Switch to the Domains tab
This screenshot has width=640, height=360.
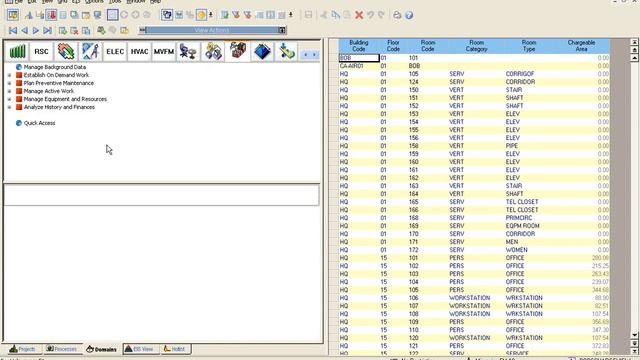click(102, 349)
